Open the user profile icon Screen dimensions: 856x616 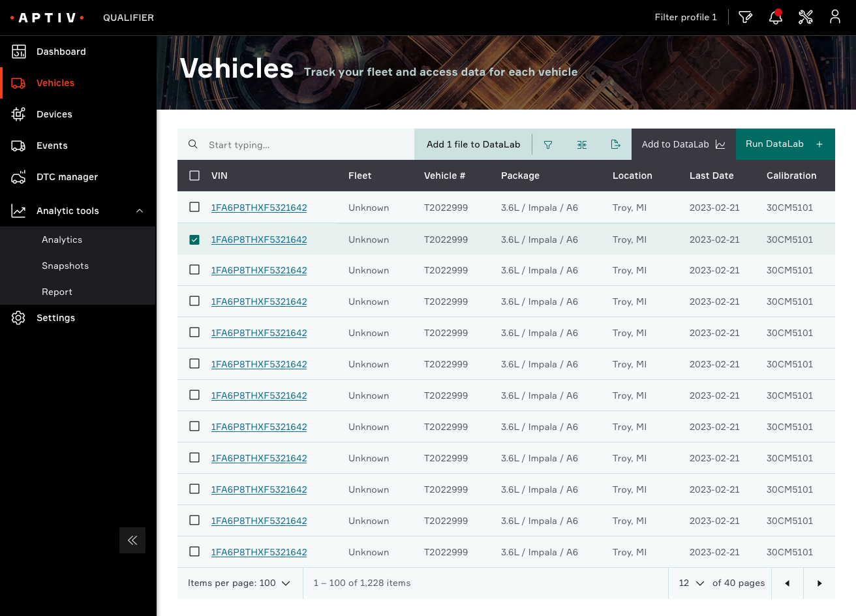coord(835,18)
